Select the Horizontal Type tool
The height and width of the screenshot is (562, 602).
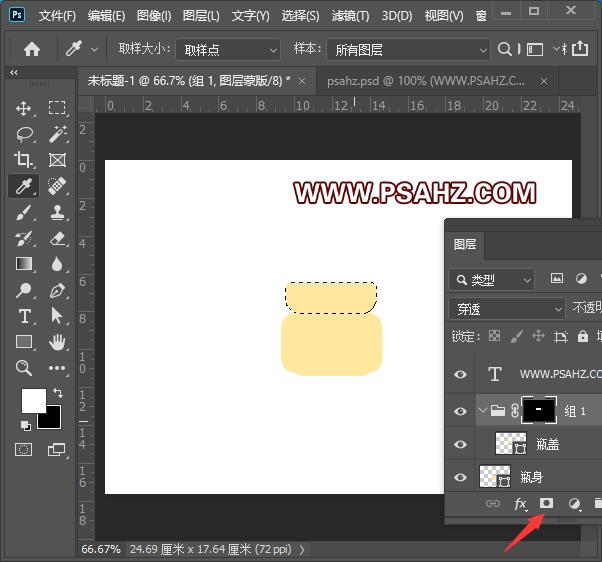click(25, 316)
